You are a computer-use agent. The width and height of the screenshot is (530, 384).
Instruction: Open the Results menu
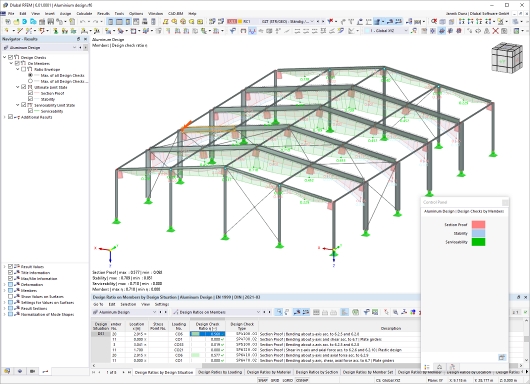tap(103, 14)
